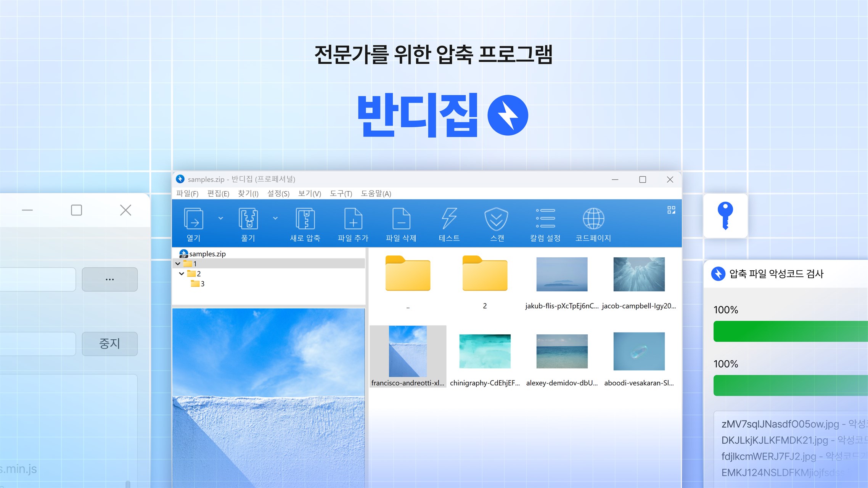Open 칼럼 설정 (Column settings) icon
Viewport: 868px width, 488px height.
(x=545, y=219)
